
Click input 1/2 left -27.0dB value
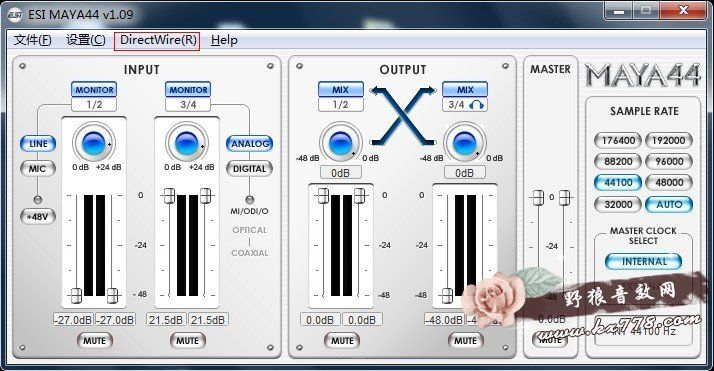click(73, 320)
